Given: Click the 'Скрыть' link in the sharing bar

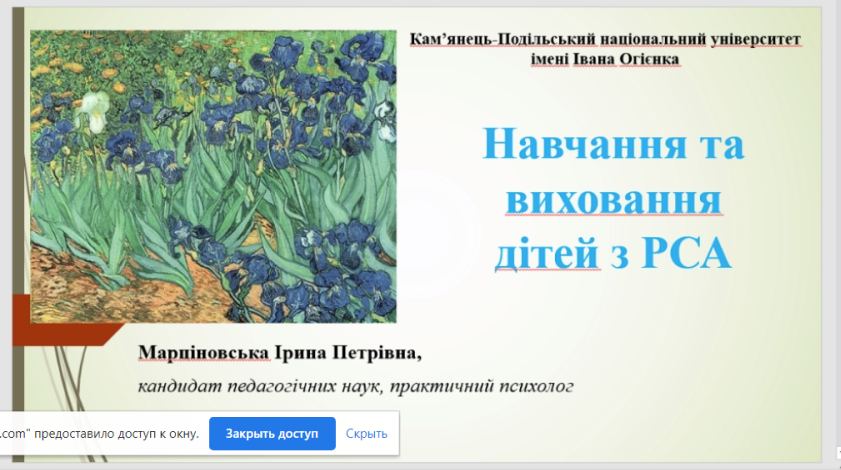Looking at the screenshot, I should tap(366, 434).
